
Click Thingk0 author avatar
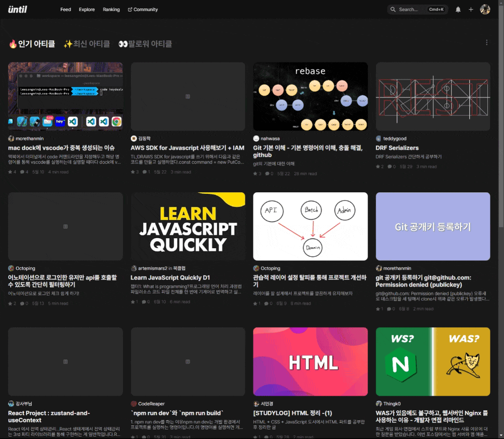coord(379,404)
